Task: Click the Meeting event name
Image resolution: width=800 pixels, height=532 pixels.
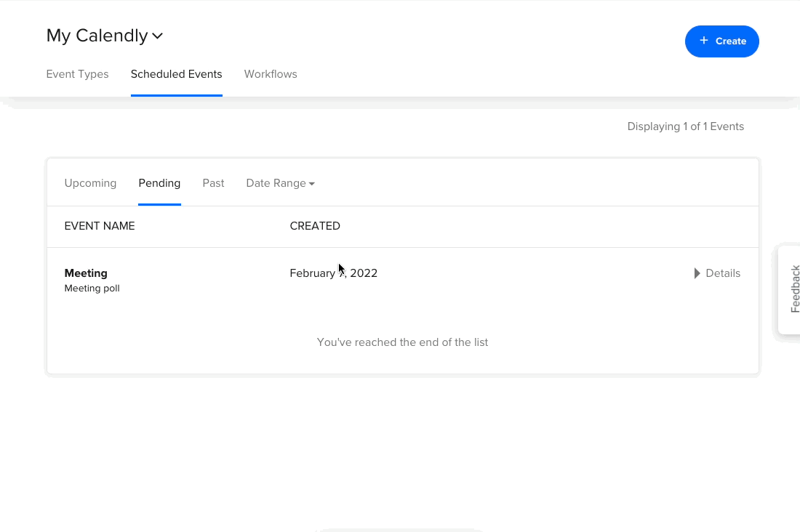Action: coord(86,273)
